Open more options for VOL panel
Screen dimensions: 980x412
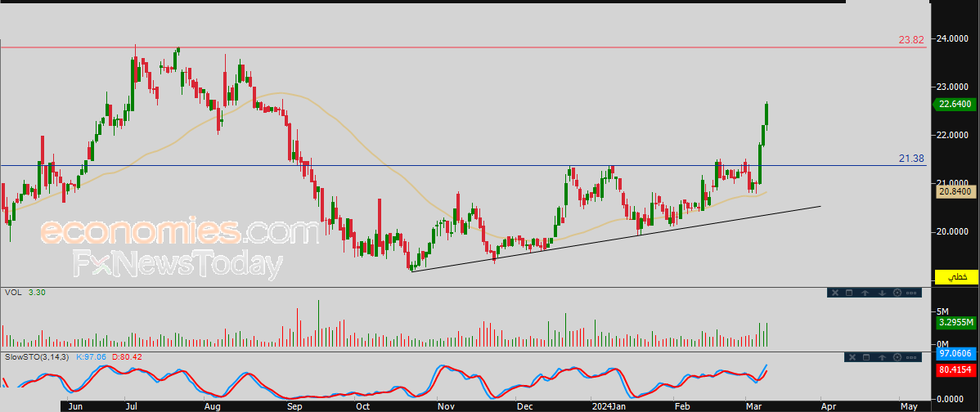point(911,293)
